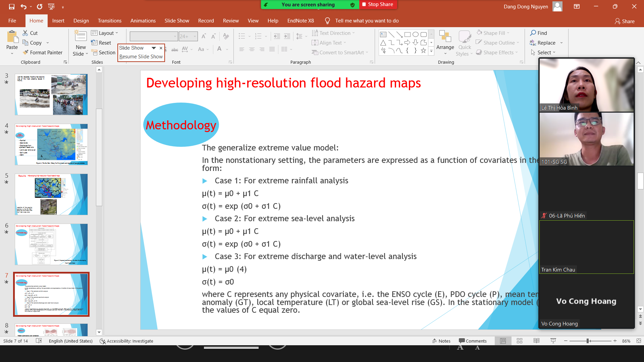
Task: Click Stop Share button
Action: coord(378,4)
